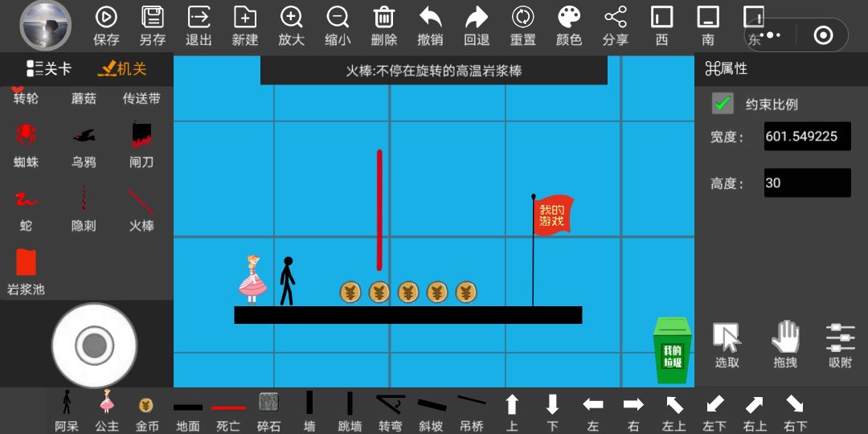
Task: Select the princess character on canvas
Action: click(252, 280)
